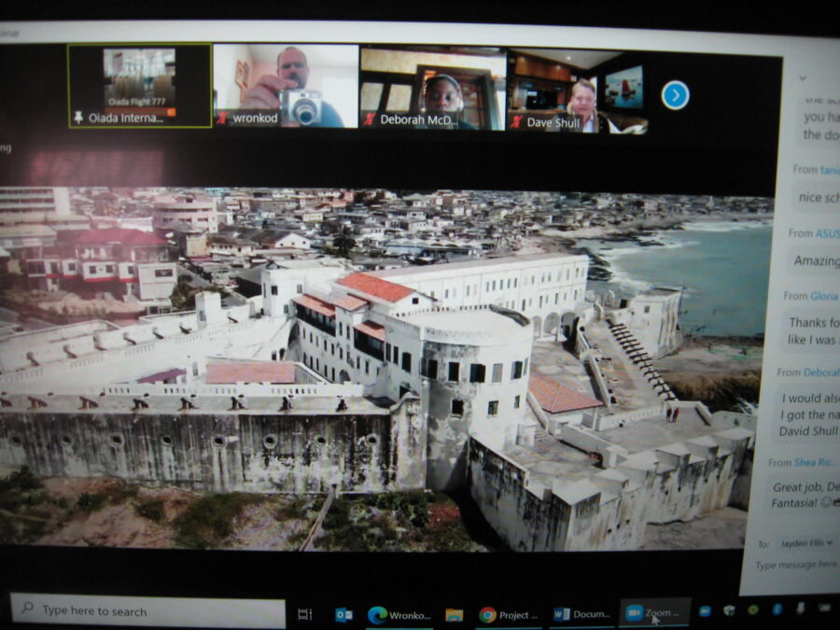Open File Explorer from the taskbar
This screenshot has height=630, width=840.
[455, 614]
